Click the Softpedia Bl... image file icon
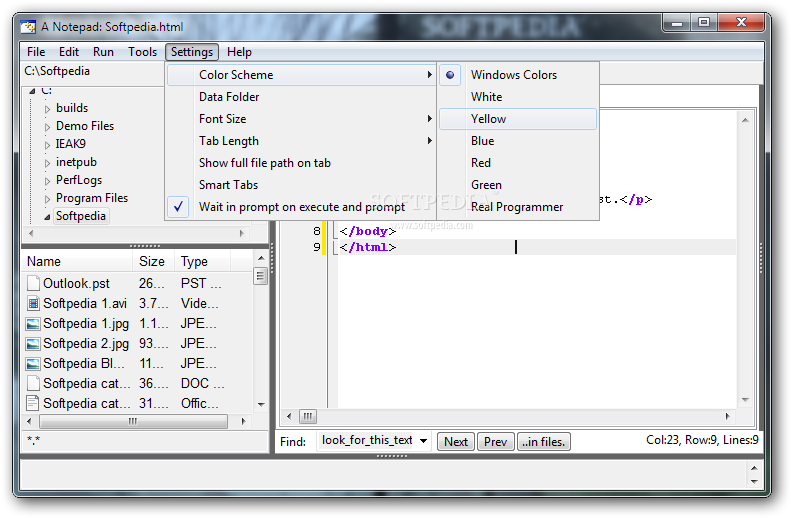 click(33, 364)
